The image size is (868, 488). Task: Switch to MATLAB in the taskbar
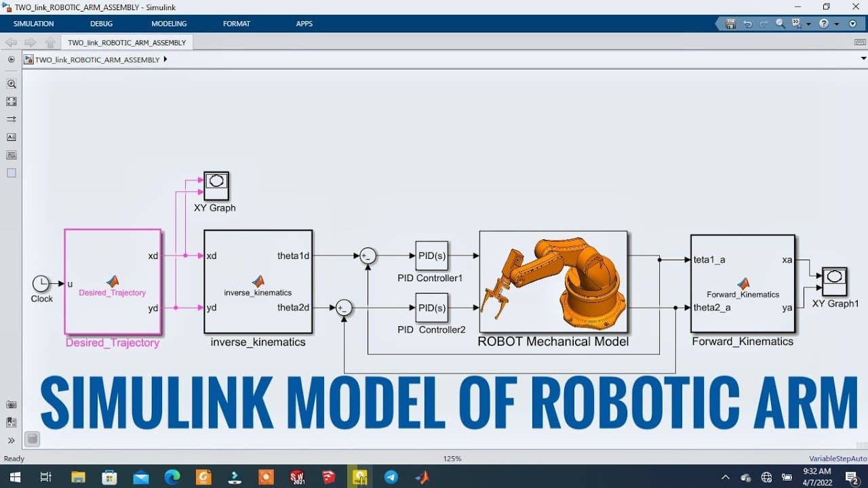tap(422, 477)
